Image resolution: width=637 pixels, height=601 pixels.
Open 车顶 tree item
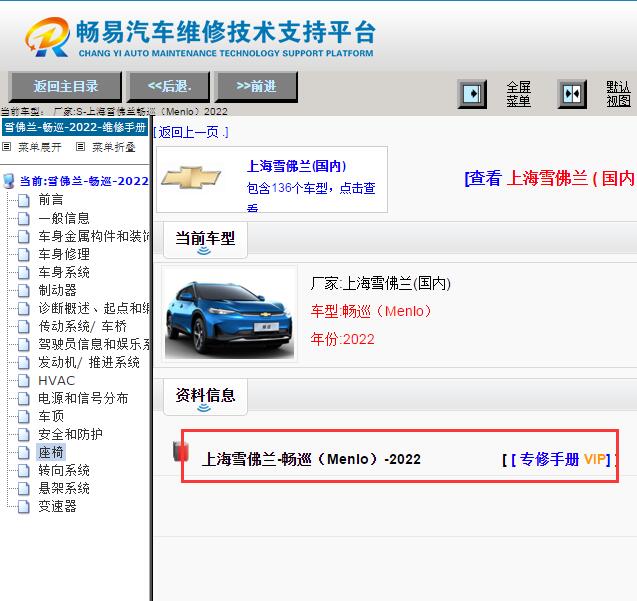(51, 416)
